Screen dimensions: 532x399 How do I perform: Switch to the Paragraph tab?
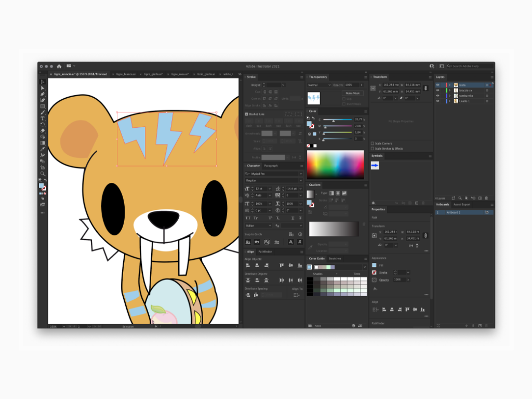[271, 166]
